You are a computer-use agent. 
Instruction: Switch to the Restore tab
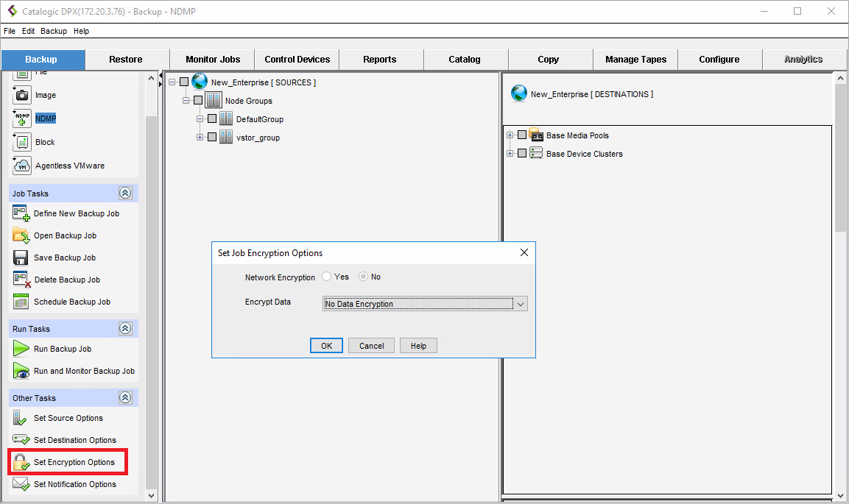(x=126, y=60)
